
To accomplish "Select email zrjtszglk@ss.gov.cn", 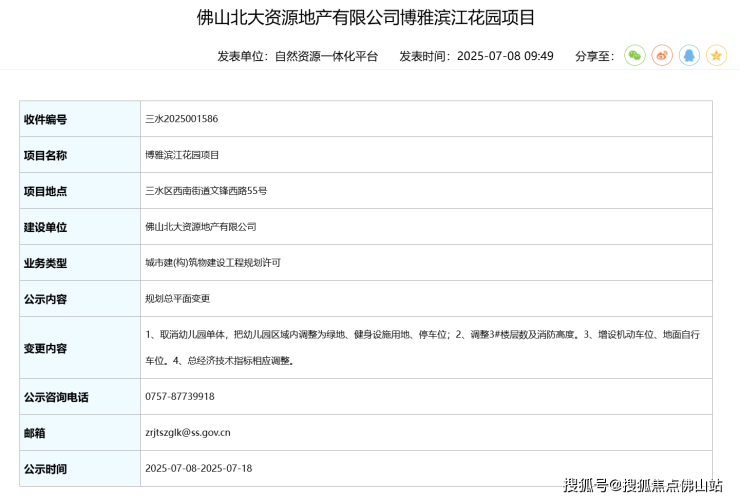I will click(188, 433).
